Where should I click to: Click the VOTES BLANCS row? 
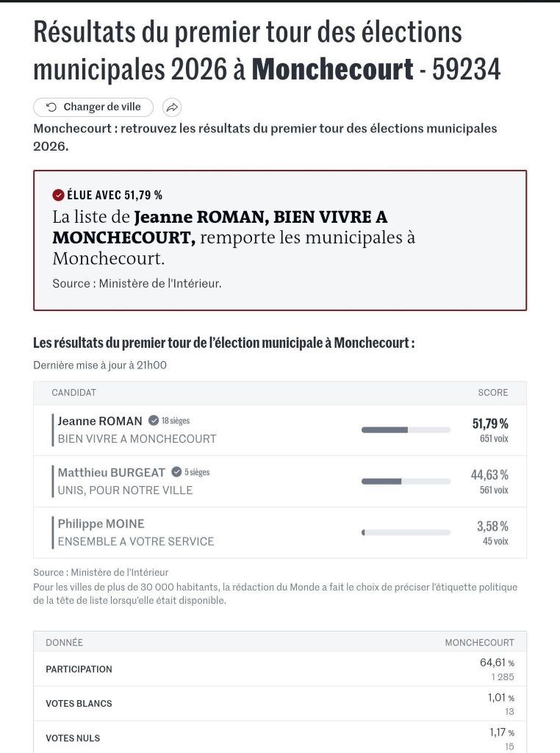pyautogui.click(x=279, y=704)
